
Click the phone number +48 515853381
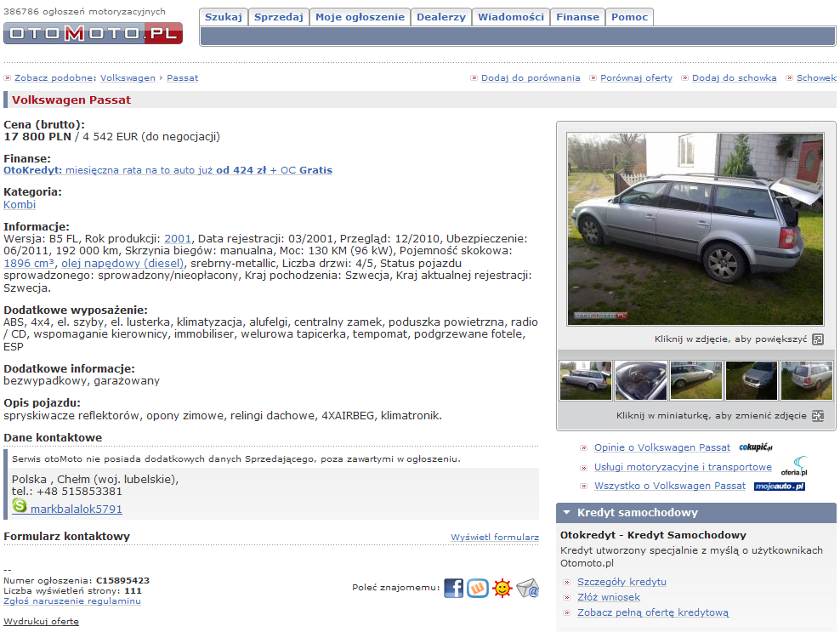(x=79, y=491)
